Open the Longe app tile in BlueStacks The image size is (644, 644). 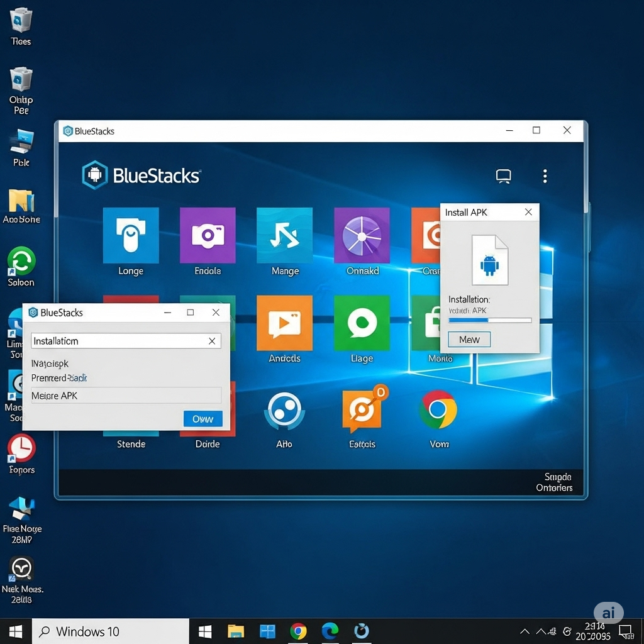pos(131,235)
